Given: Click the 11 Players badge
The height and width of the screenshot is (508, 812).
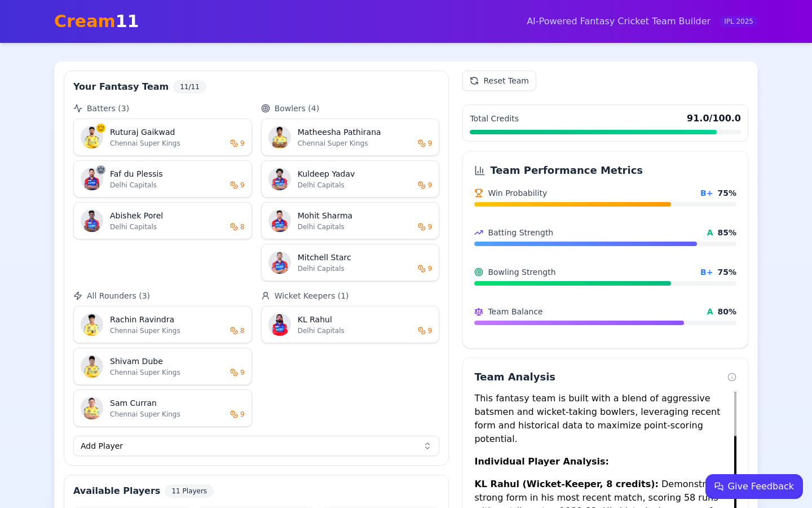Looking at the screenshot, I should [x=189, y=491].
